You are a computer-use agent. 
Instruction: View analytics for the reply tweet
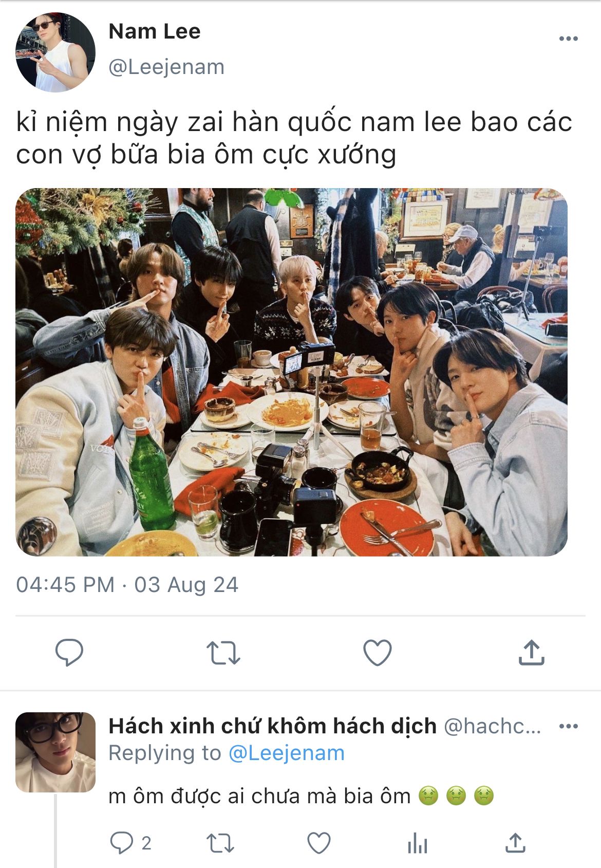pyautogui.click(x=417, y=843)
